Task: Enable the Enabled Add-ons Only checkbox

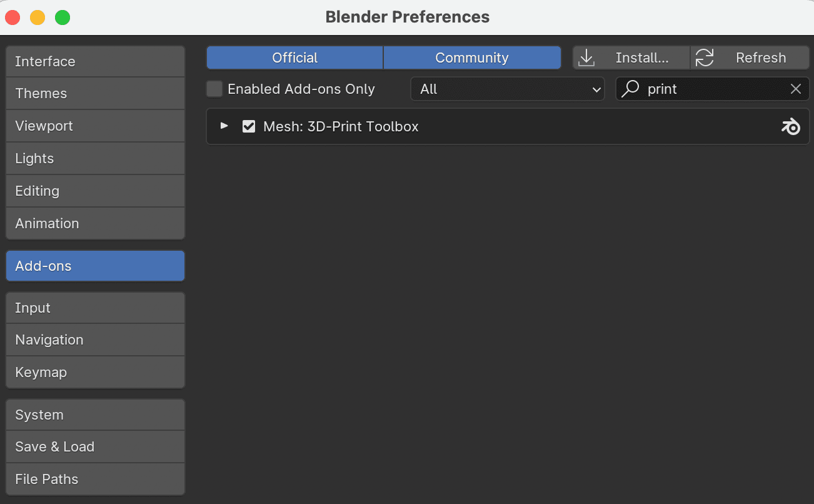Action: [x=214, y=89]
